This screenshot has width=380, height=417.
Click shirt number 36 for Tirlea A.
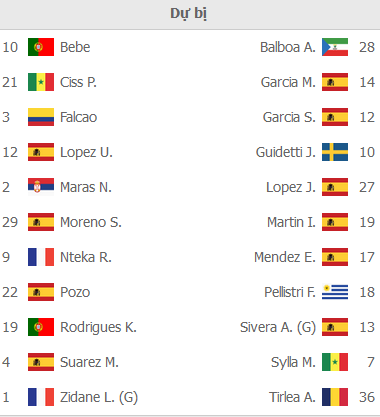(367, 397)
